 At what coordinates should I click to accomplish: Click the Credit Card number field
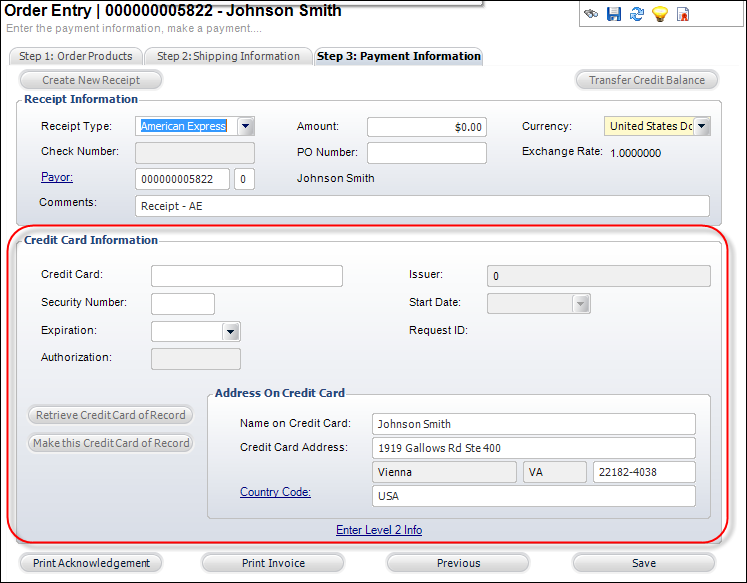click(246, 276)
